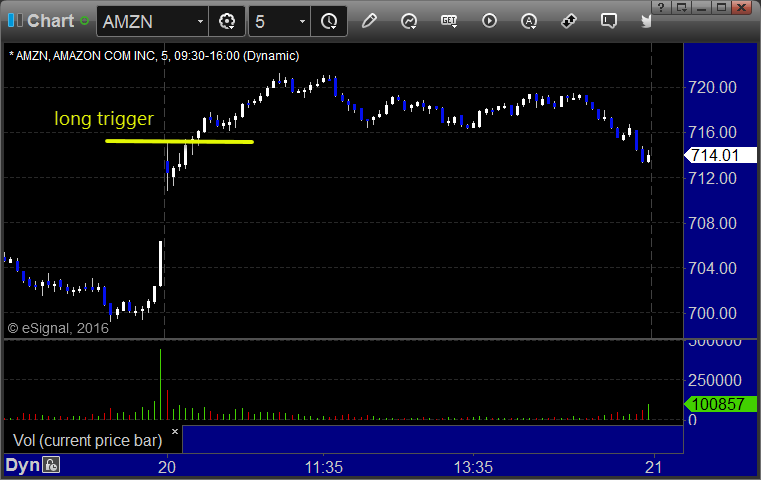Open the comment bubble icon
Image resolution: width=761 pixels, height=480 pixels.
point(609,21)
